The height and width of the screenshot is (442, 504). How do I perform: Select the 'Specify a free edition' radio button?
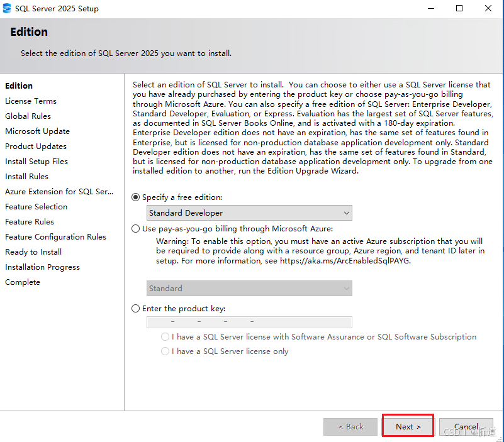click(x=136, y=197)
